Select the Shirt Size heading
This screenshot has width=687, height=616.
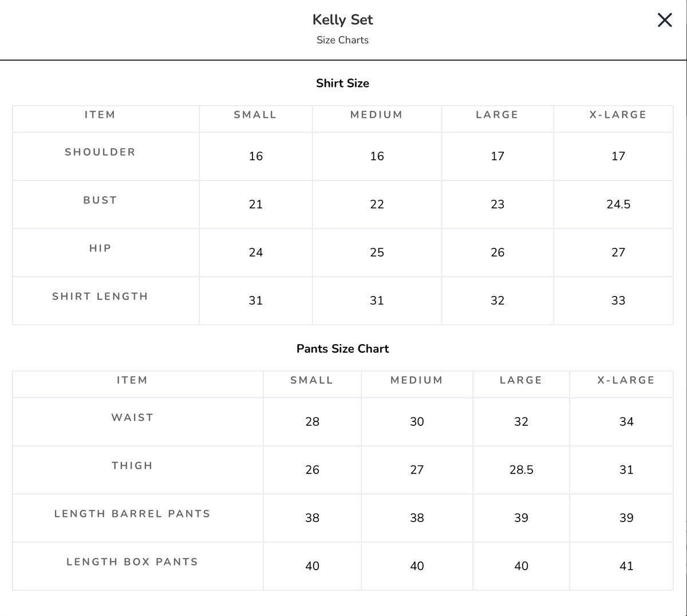[342, 83]
